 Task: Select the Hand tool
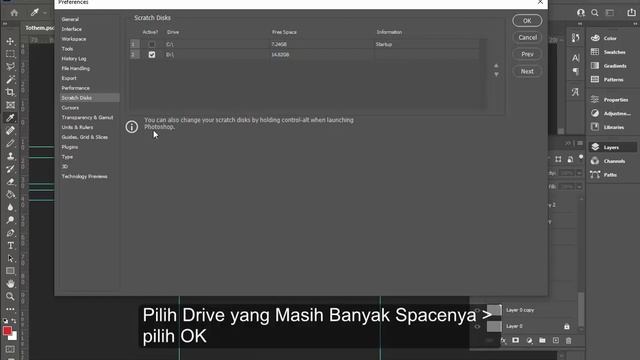pos(10,284)
